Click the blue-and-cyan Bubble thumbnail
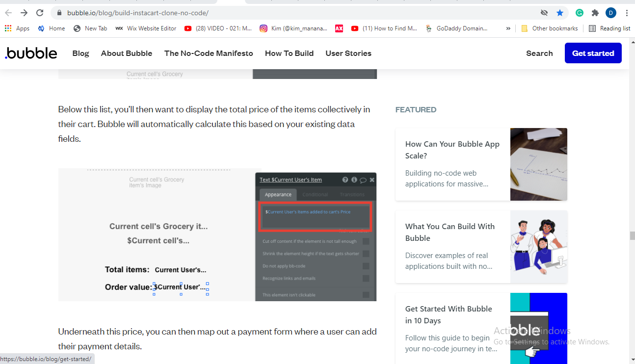Viewport: 635px width, 364px height. [539, 328]
